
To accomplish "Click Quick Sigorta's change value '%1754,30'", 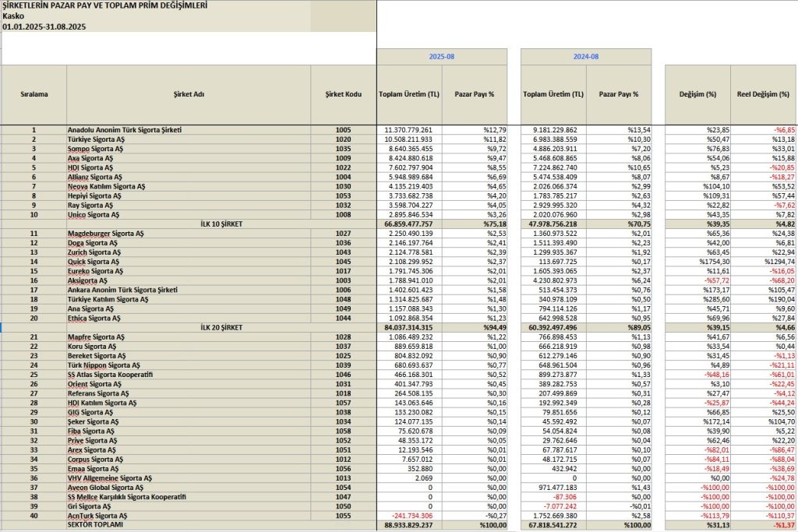I will pyautogui.click(x=715, y=262).
